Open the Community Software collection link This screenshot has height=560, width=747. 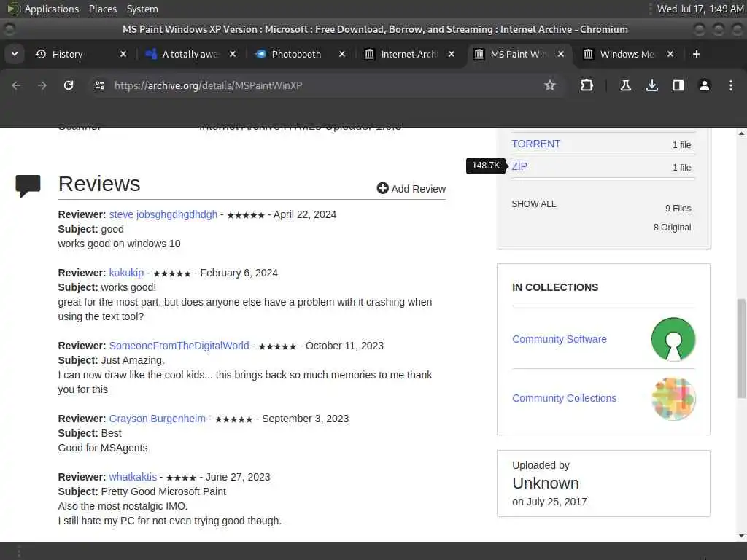pos(560,339)
